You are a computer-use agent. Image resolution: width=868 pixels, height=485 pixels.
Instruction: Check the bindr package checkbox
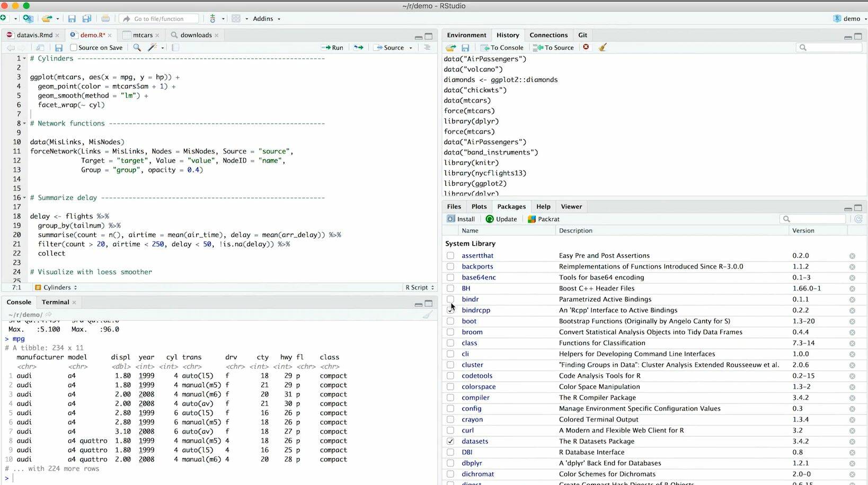point(450,299)
